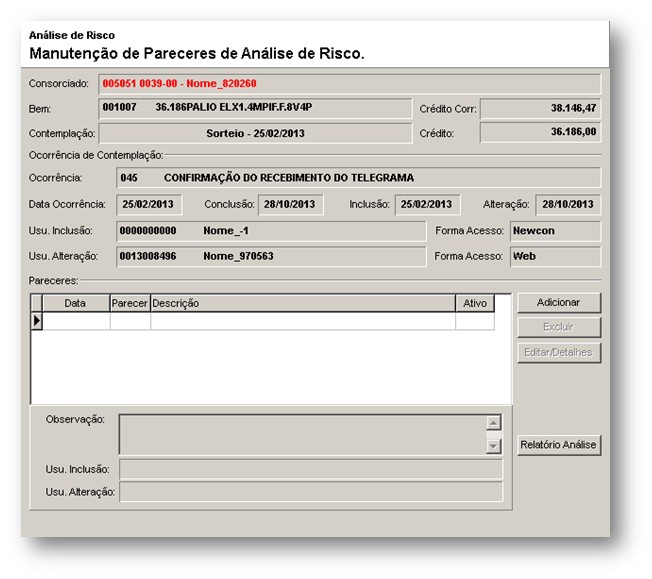Click the empty Parecer cell in first row
652x579 pixels.
pos(130,321)
